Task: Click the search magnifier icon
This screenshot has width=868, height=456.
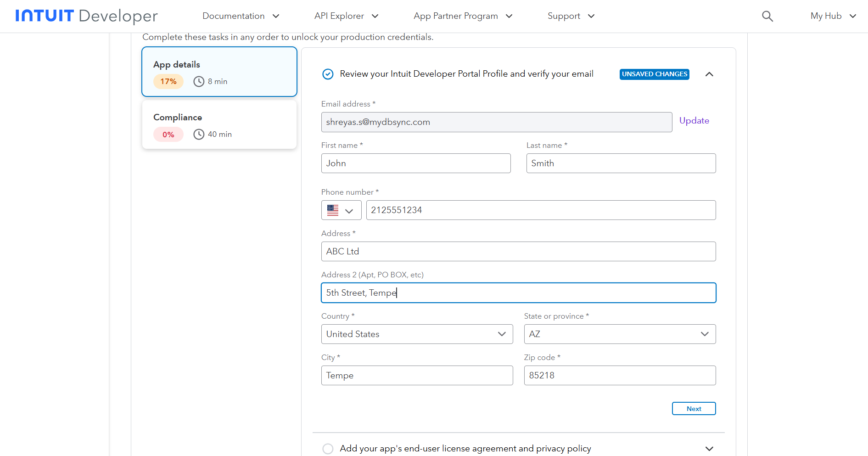Action: point(767,16)
